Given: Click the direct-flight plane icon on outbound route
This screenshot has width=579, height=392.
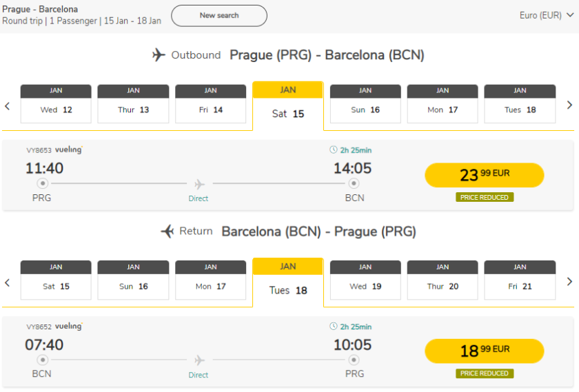Looking at the screenshot, I should pos(199,184).
